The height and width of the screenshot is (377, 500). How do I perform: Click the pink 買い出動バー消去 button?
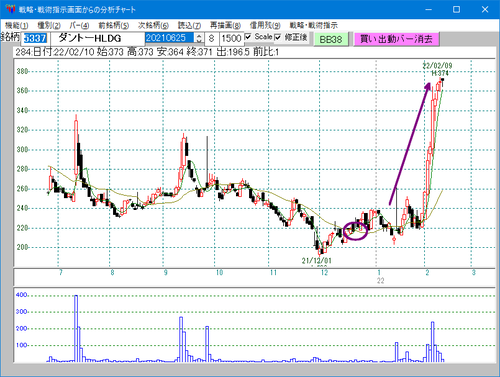pos(396,39)
